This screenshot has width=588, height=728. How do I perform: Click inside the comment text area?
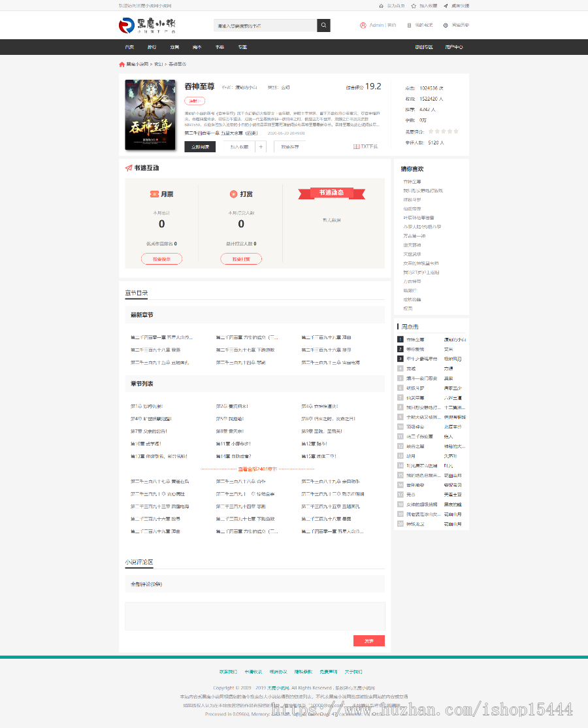tap(255, 616)
